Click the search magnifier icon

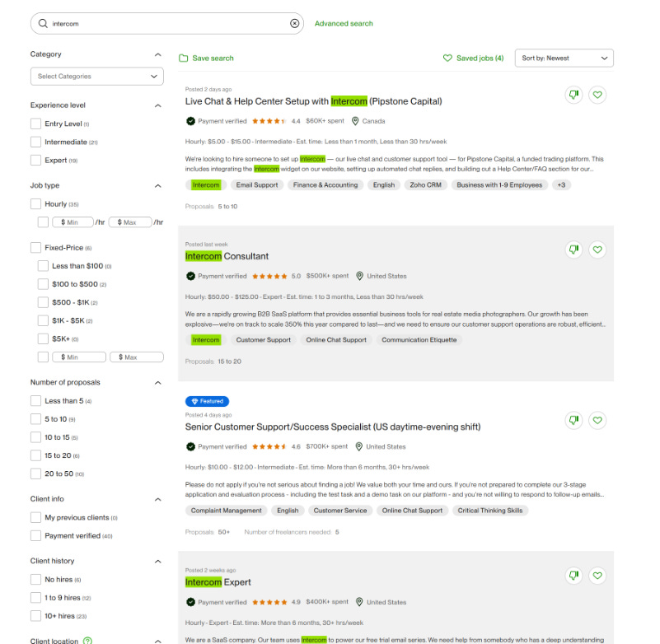click(43, 24)
